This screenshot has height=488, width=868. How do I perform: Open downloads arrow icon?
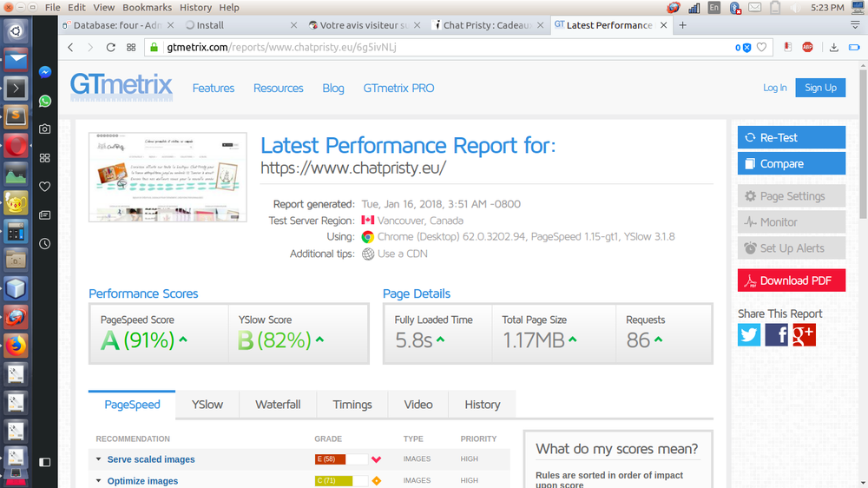(833, 47)
